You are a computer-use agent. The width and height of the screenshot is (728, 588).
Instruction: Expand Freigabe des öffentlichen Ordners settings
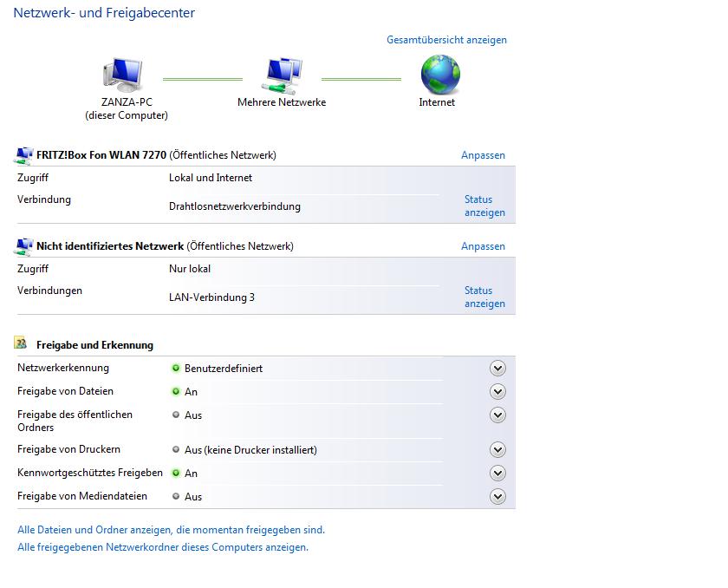[x=497, y=415]
